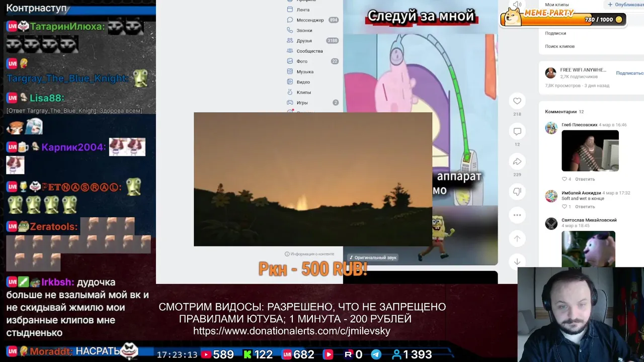Open the Лента feed icon in sidebar
Viewport: 644px width, 362px height.
coord(290,10)
